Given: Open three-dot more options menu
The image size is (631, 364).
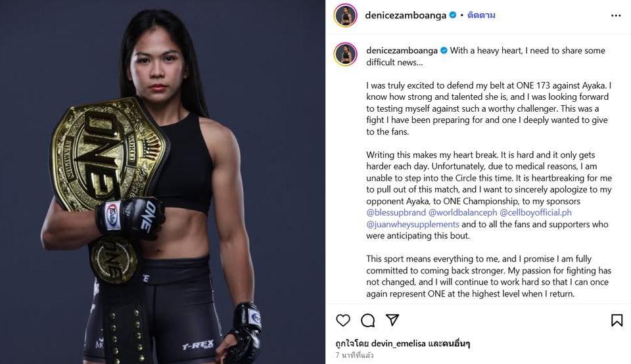Looking at the screenshot, I should pos(616,16).
